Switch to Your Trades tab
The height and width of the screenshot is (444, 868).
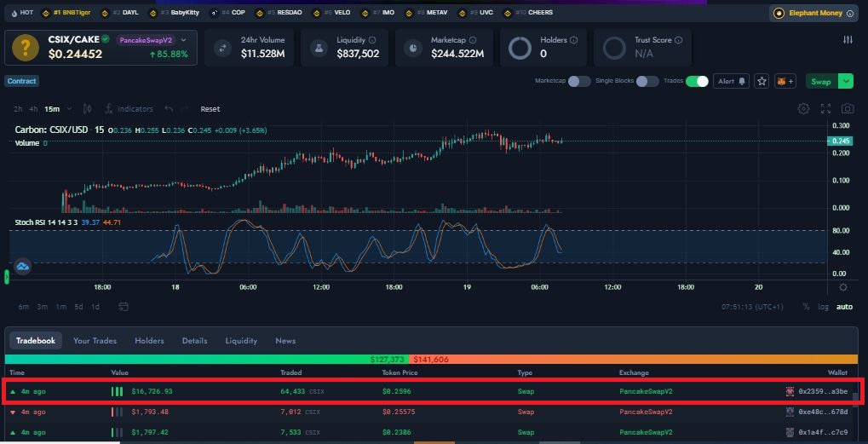[x=95, y=341]
